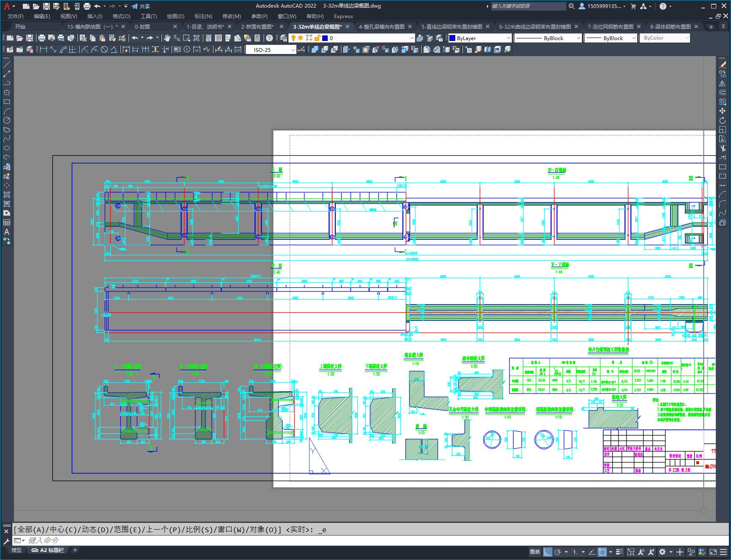Select the Move modify tool
Viewport: 731px width, 560px height.
[723, 111]
